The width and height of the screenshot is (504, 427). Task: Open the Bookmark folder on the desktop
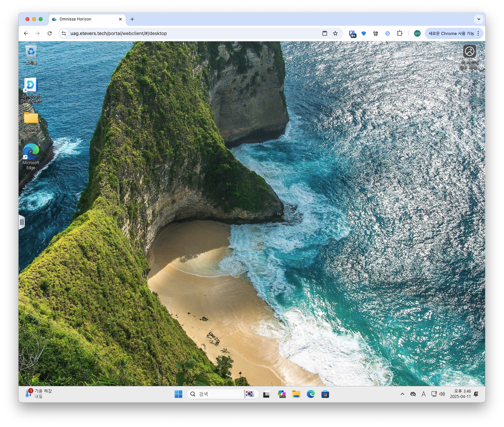coord(31,118)
